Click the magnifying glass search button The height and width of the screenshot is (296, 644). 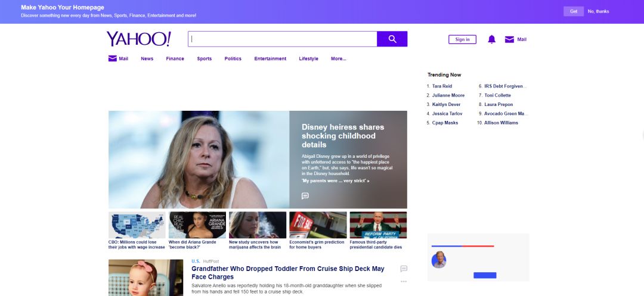pos(392,39)
